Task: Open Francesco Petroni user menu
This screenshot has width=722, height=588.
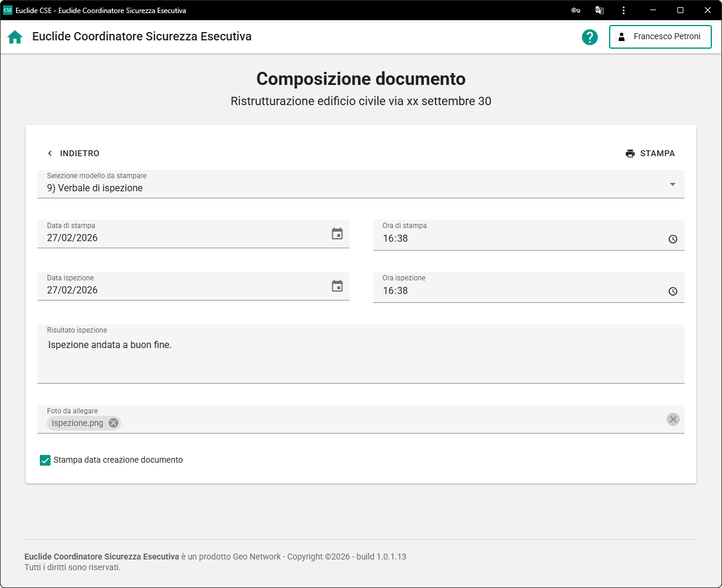Action: [x=660, y=37]
